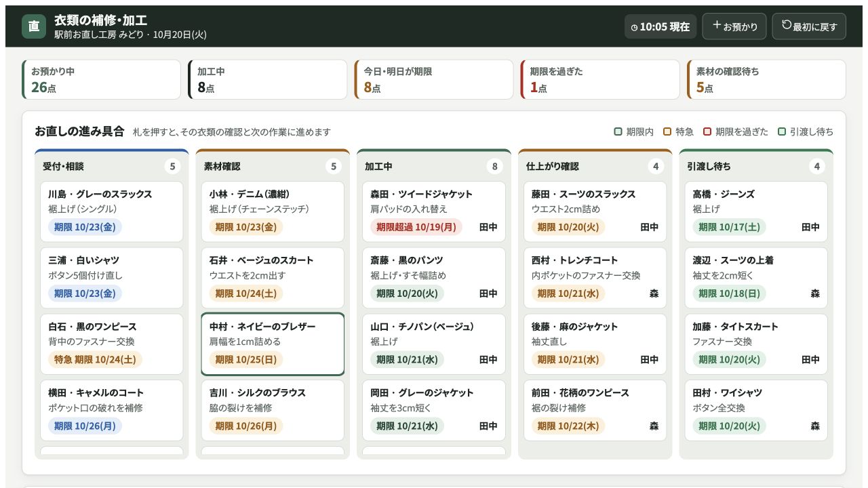Open the 加工中 8点 summary card
Viewport: 868px width, 488px height.
[268, 79]
